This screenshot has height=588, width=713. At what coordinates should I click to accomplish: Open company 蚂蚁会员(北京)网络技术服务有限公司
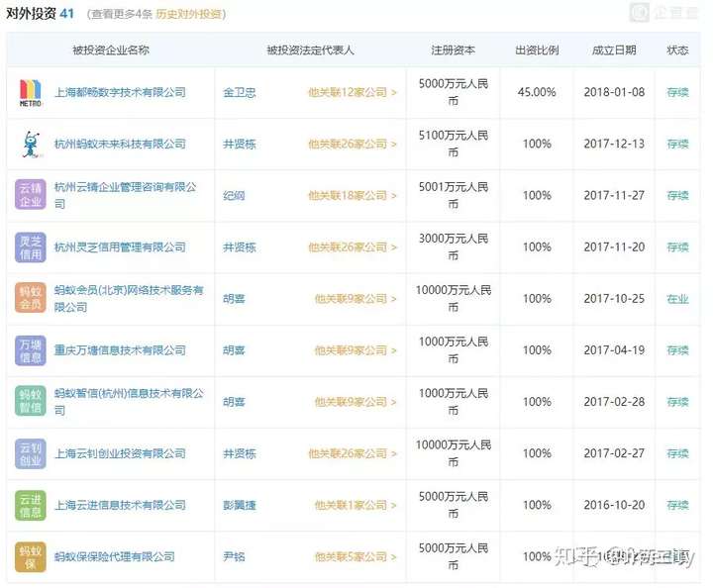pyautogui.click(x=129, y=299)
